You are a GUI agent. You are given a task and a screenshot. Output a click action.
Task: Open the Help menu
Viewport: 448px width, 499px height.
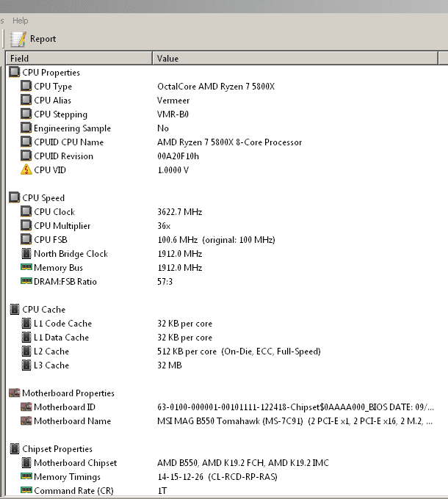[x=21, y=21]
